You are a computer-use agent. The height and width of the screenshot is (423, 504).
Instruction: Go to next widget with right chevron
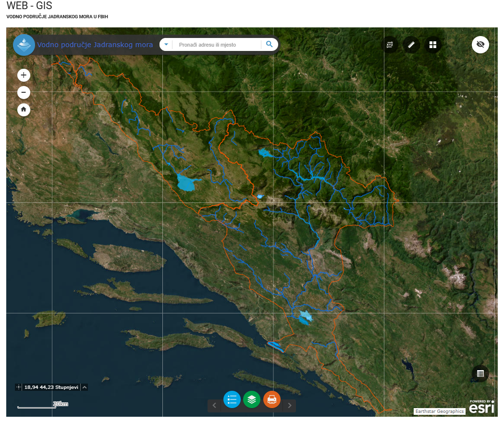pos(290,405)
